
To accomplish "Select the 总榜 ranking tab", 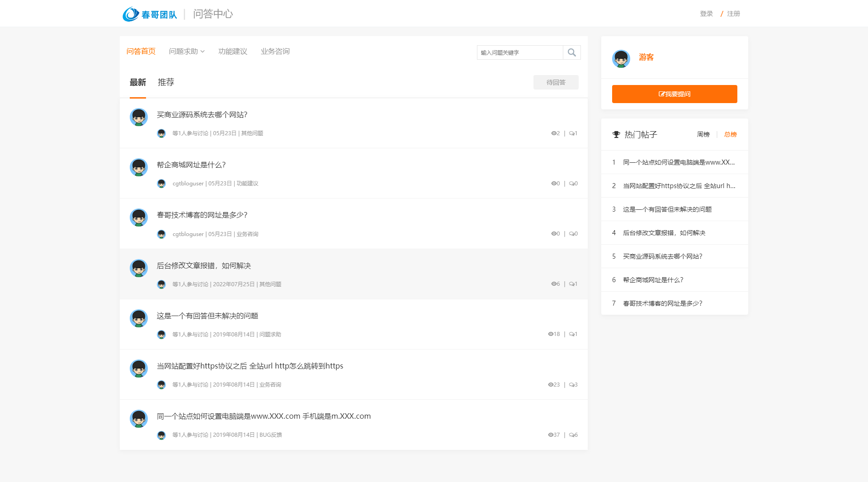I will click(731, 135).
